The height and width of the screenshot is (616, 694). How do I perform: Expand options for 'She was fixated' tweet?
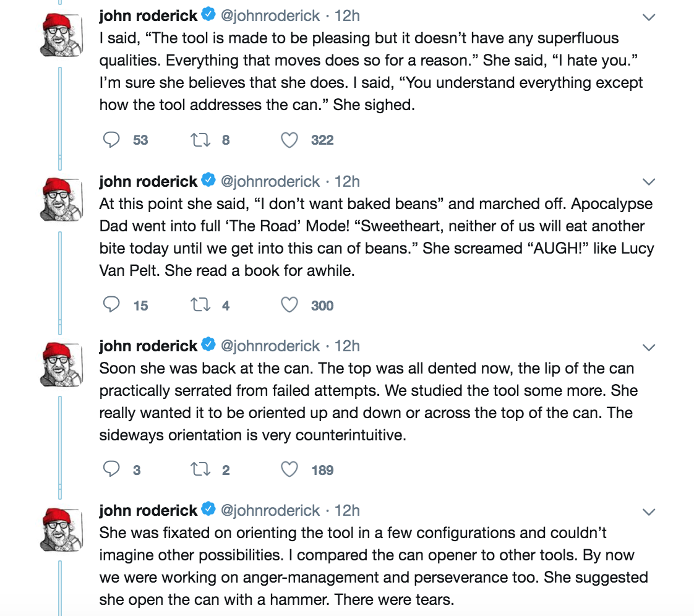[649, 511]
